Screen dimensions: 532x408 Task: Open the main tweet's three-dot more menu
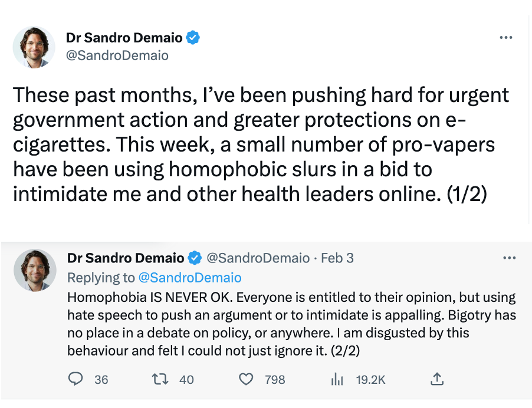(505, 38)
